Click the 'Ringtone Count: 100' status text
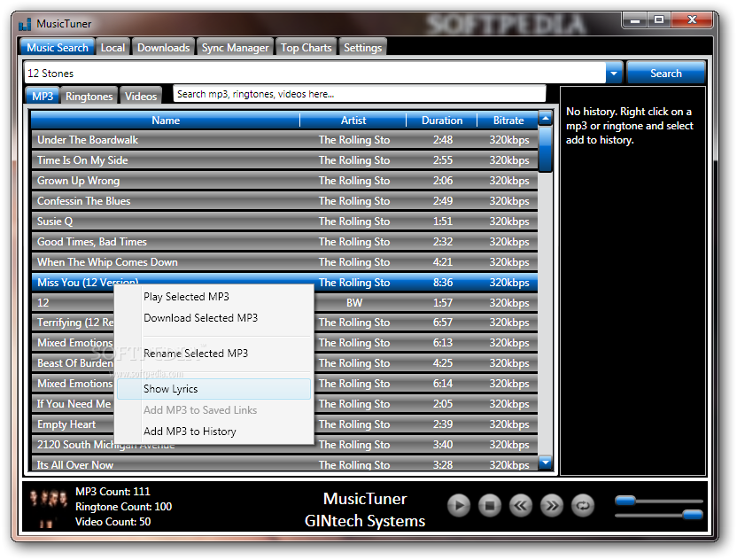Image resolution: width=737 pixels, height=560 pixels. point(124,507)
